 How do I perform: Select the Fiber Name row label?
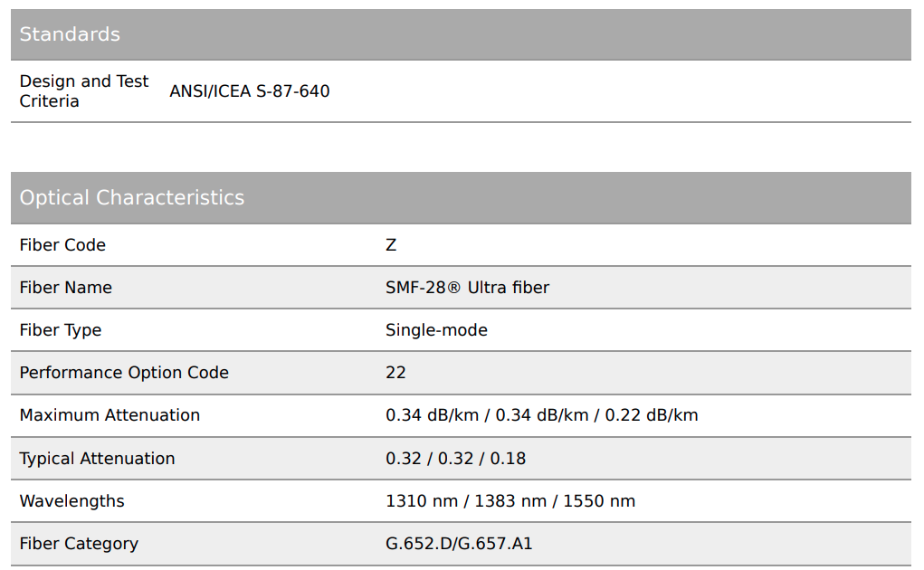click(x=66, y=288)
